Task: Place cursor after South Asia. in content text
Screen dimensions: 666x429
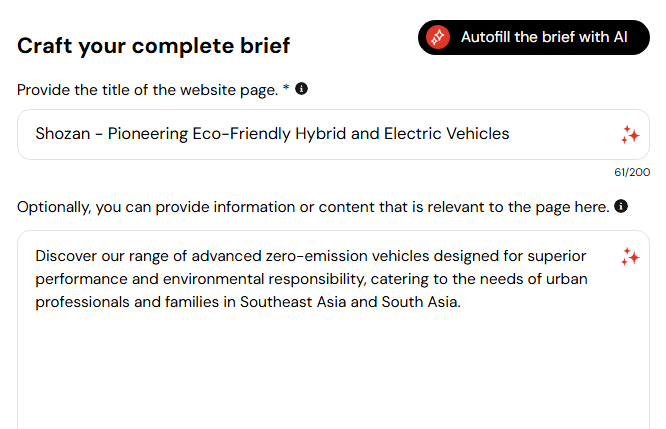Action: tap(462, 302)
